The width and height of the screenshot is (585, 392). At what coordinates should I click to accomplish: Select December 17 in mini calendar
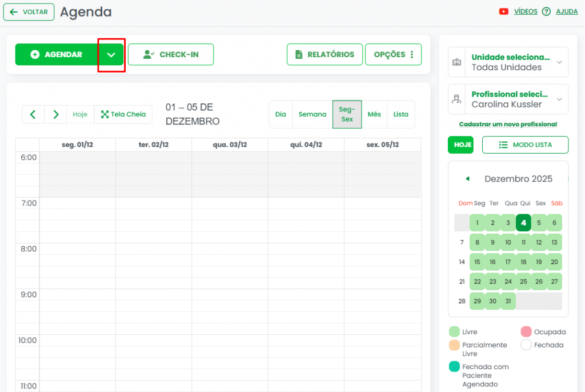[x=508, y=262]
